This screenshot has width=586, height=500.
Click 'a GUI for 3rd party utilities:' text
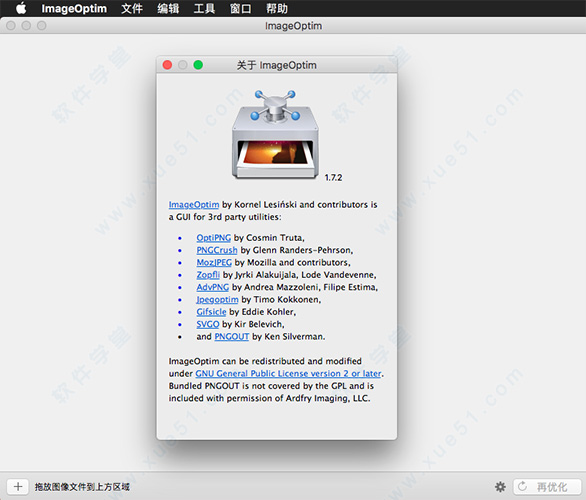[x=225, y=217]
